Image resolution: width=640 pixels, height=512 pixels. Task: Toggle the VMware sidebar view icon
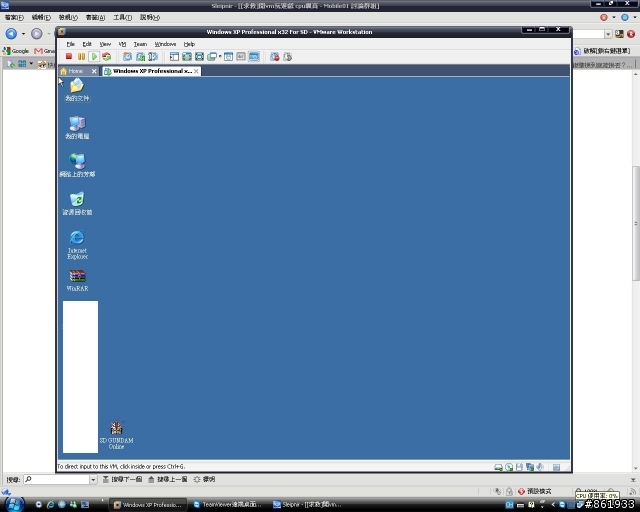(x=174, y=57)
